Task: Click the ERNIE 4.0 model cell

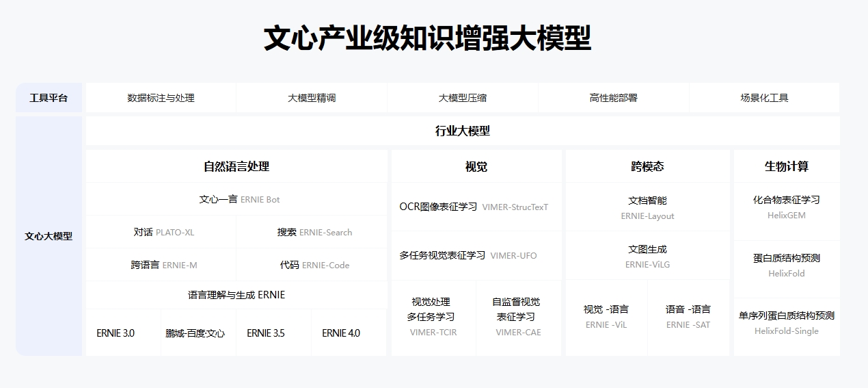Action: click(349, 333)
